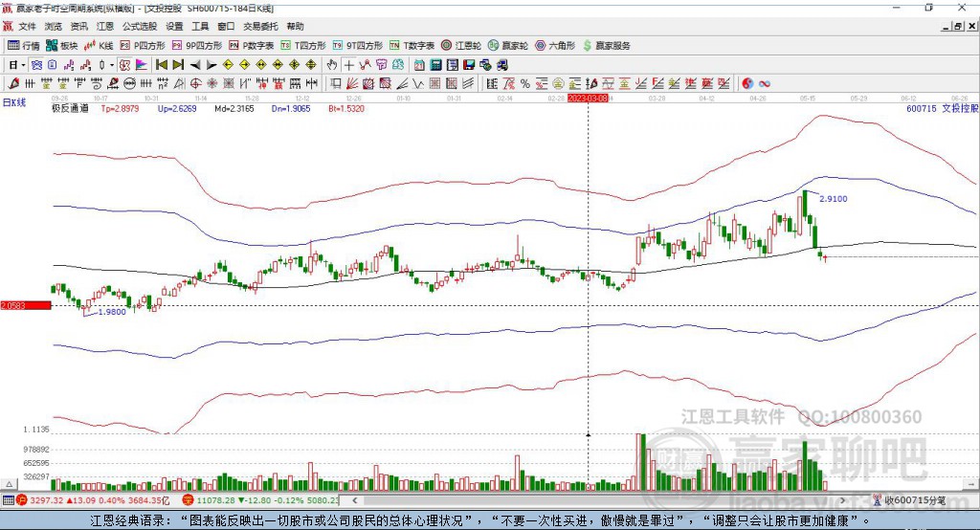Click the Md=2.3165 indicator value
The width and height of the screenshot is (980, 530).
[x=234, y=108]
